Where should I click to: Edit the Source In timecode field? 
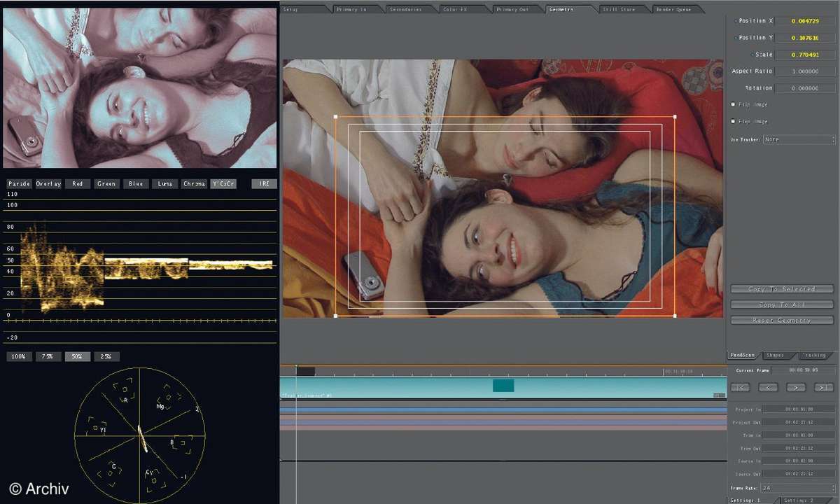799,461
